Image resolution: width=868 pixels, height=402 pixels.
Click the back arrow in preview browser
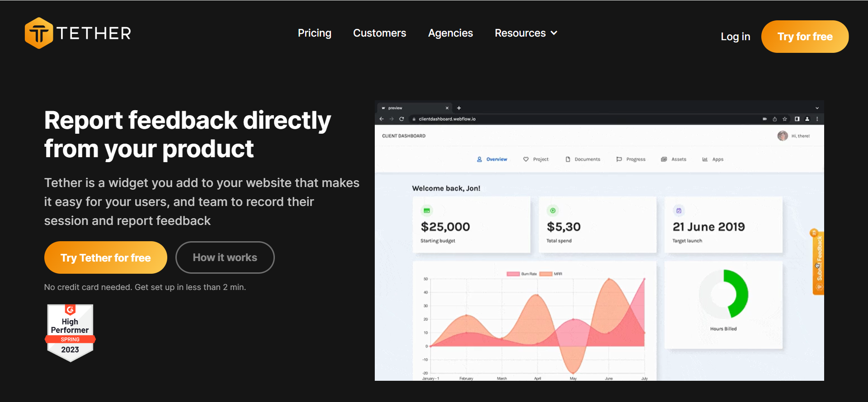382,119
